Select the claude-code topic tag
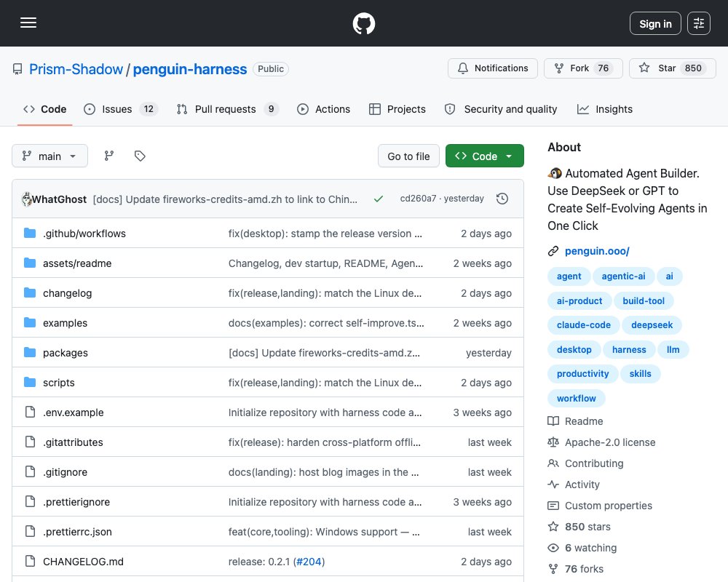This screenshot has height=582, width=728. [x=584, y=325]
